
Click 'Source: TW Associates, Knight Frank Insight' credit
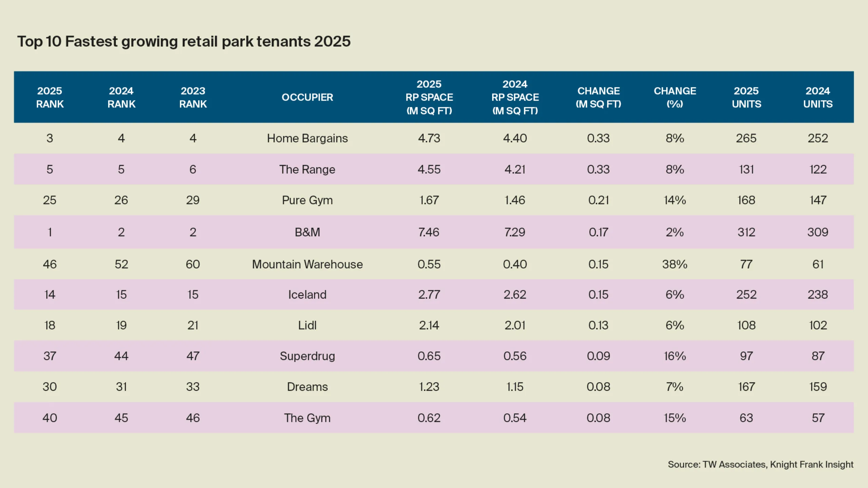coord(761,465)
